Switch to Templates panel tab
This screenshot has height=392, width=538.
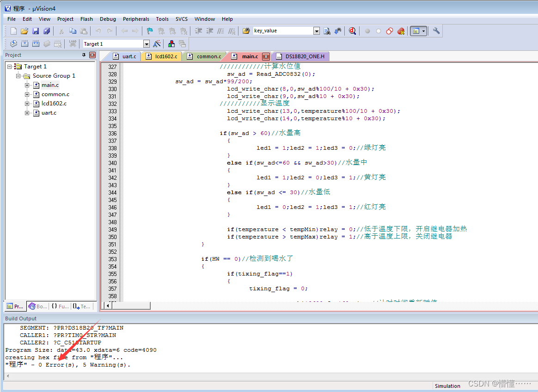82,306
